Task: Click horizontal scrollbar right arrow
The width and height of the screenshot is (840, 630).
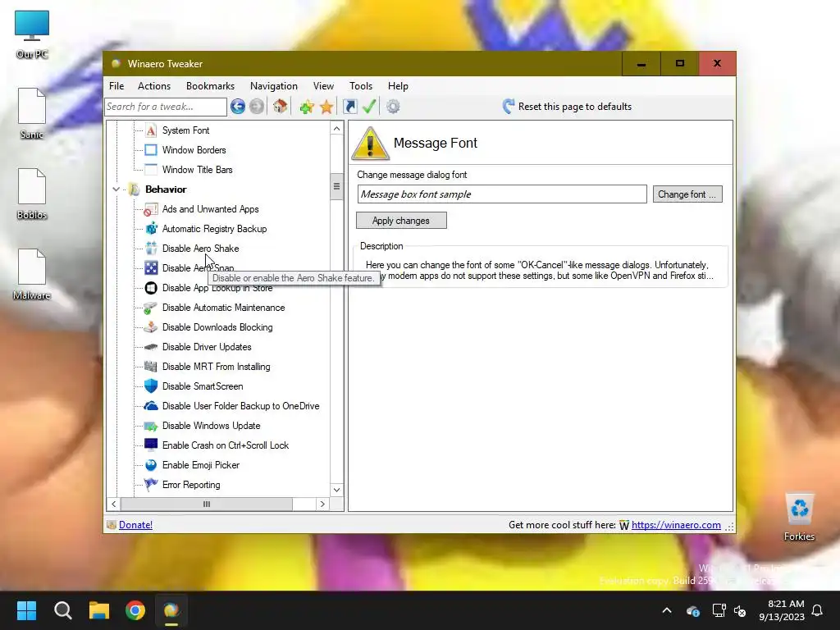Action: pos(322,504)
